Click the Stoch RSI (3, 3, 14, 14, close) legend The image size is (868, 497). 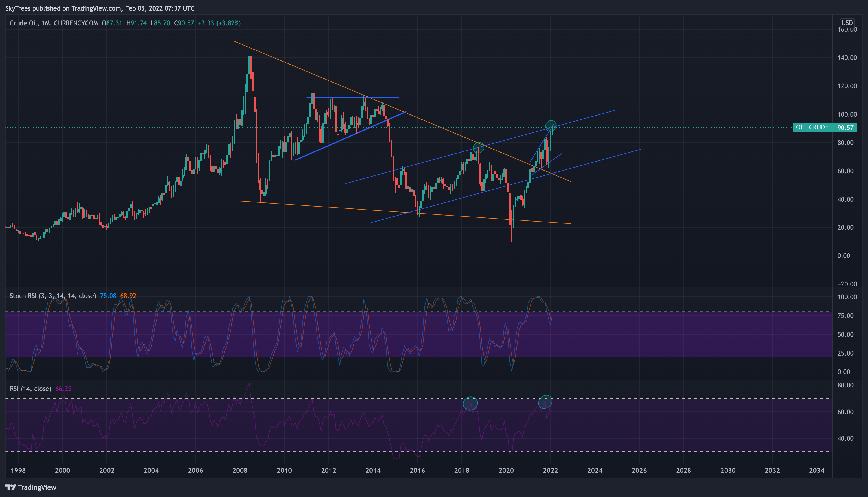pos(53,296)
